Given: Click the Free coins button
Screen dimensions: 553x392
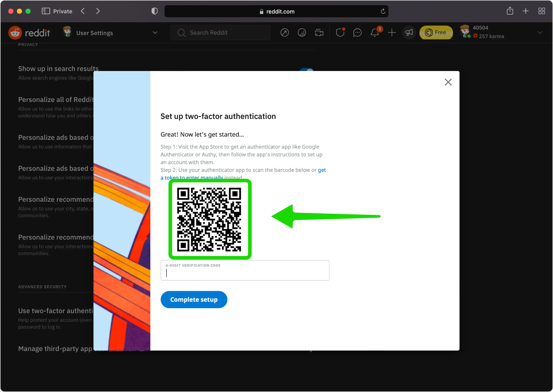Looking at the screenshot, I should (436, 32).
